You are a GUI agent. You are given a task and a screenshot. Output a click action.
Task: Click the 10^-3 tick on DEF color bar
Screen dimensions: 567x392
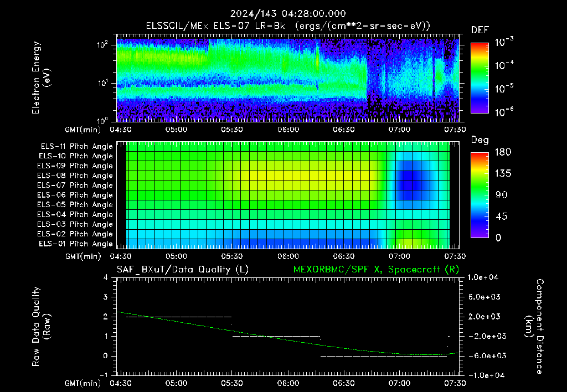point(504,42)
